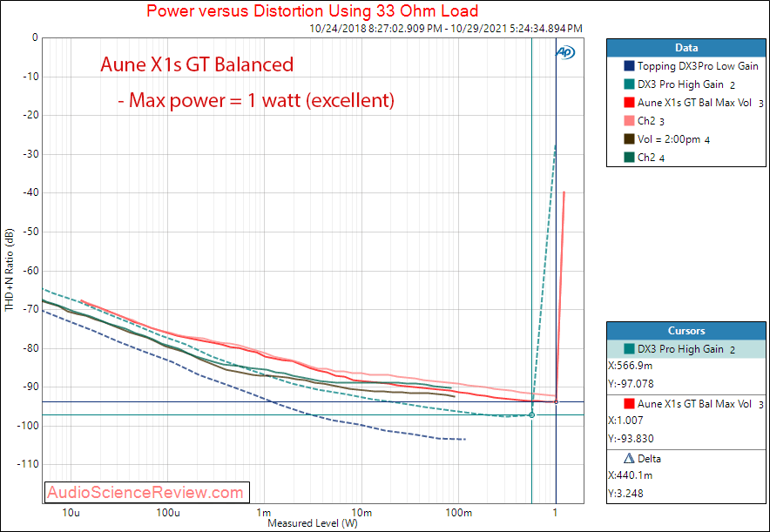This screenshot has width=770, height=532.
Task: Click the teal cursor marker on the graph
Action: [x=532, y=415]
